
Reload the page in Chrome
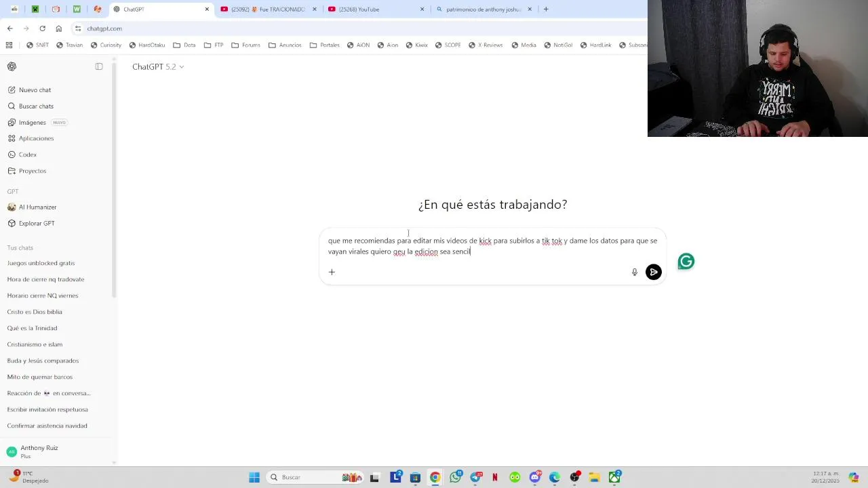pyautogui.click(x=42, y=28)
